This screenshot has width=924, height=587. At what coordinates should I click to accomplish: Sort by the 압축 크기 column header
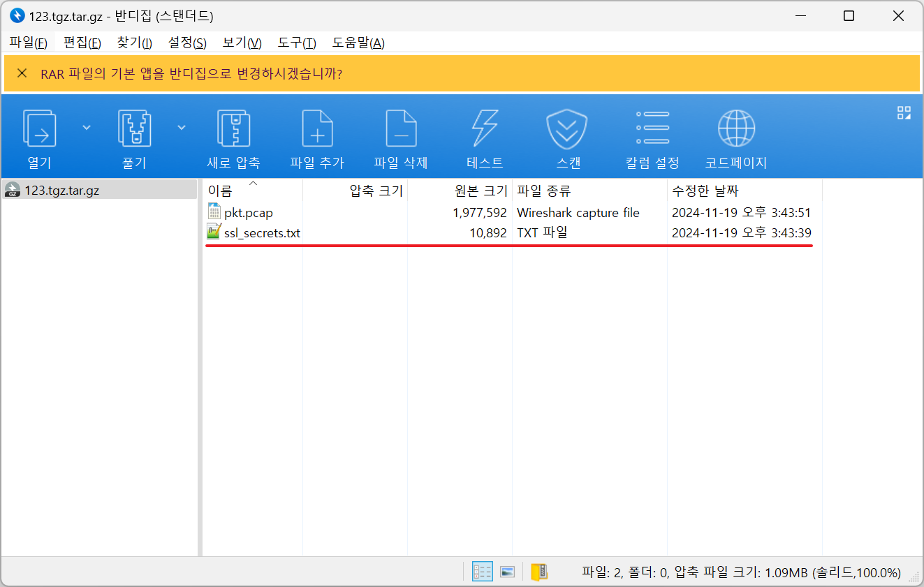tap(355, 191)
